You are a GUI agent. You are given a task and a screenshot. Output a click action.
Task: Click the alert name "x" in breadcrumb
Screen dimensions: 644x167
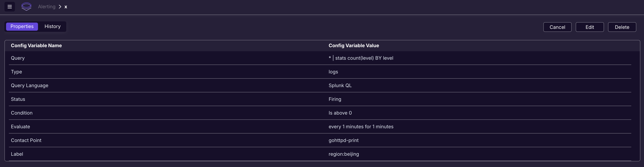tap(66, 7)
